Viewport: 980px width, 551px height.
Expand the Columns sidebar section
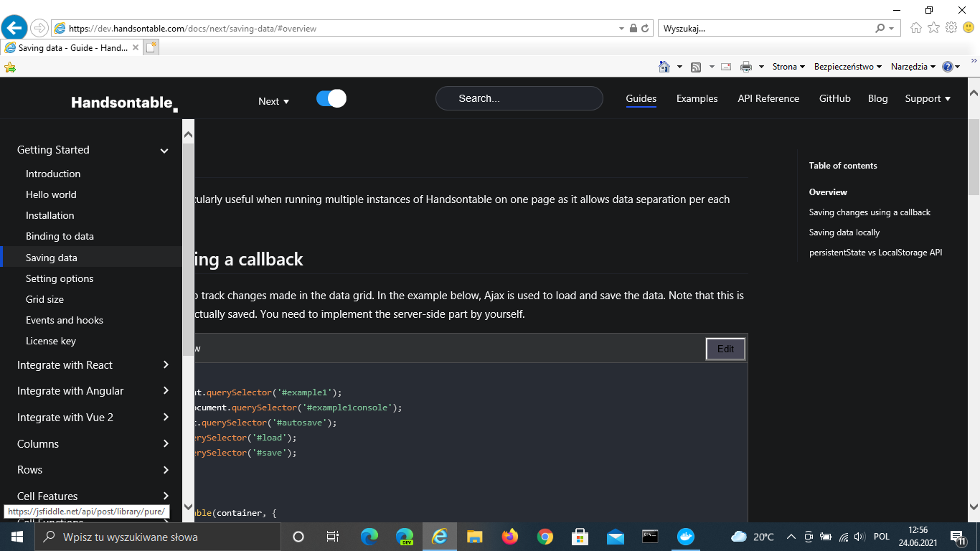(90, 443)
